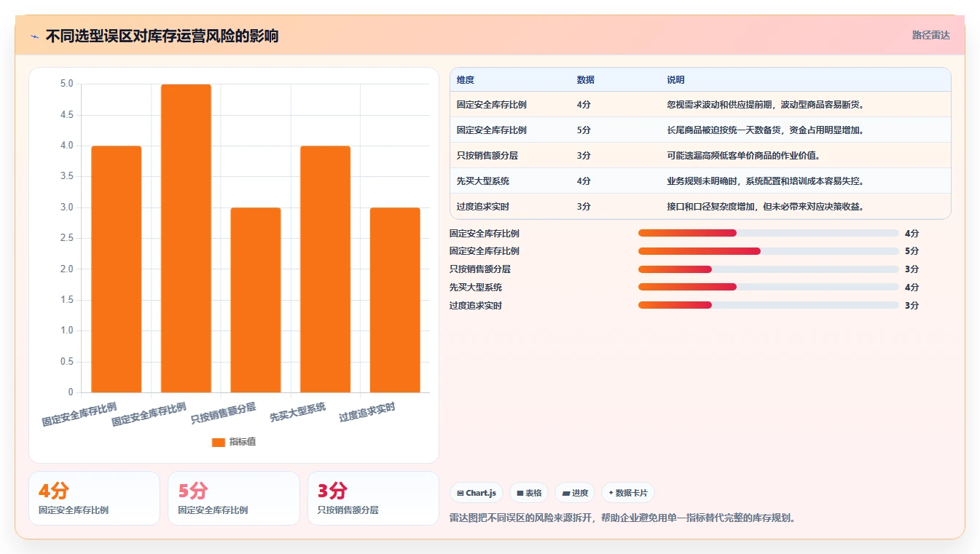Screen dimensions: 980x554
Task: Click the orange 指标值 legend swatch
Action: (x=219, y=442)
